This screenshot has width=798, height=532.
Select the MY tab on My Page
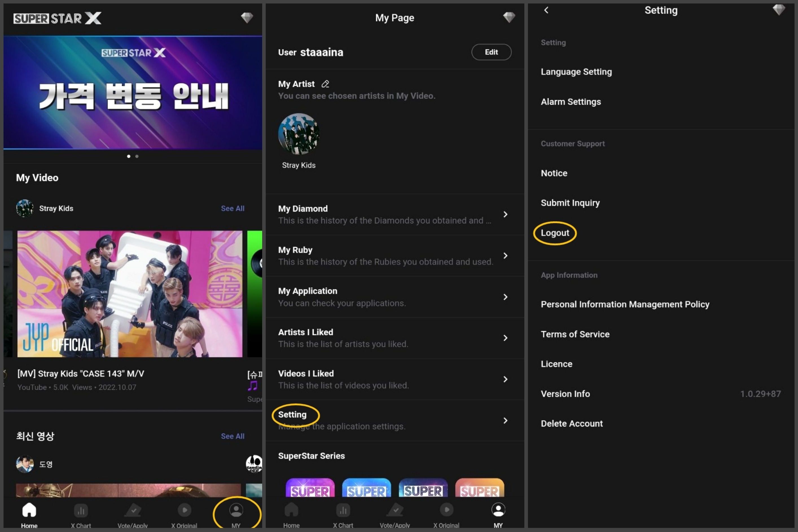click(x=498, y=515)
